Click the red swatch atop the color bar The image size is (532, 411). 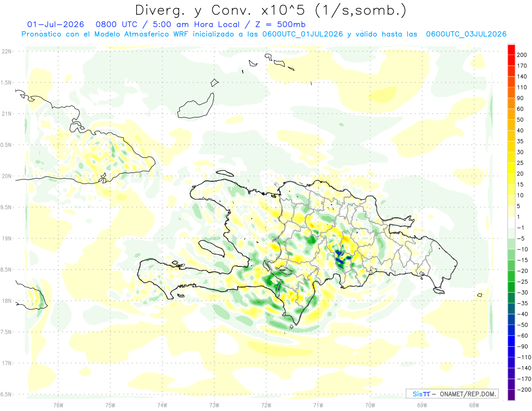point(511,50)
